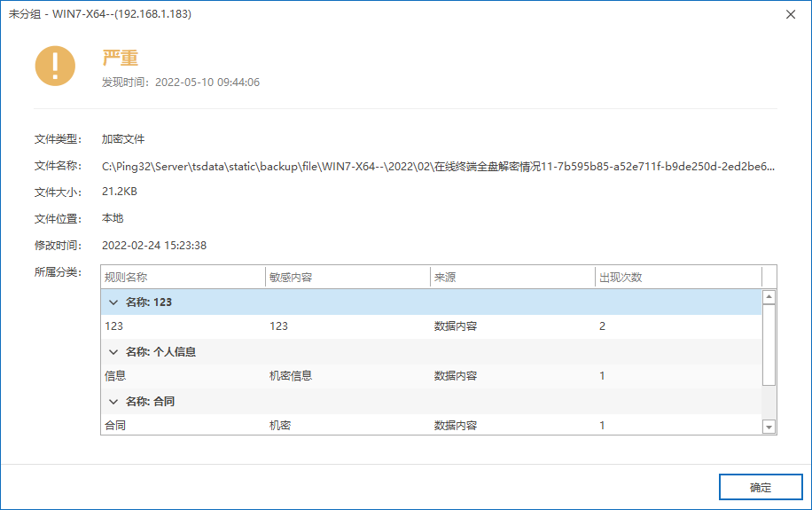Click modified time 2022-02-24 15:23:38

(154, 245)
